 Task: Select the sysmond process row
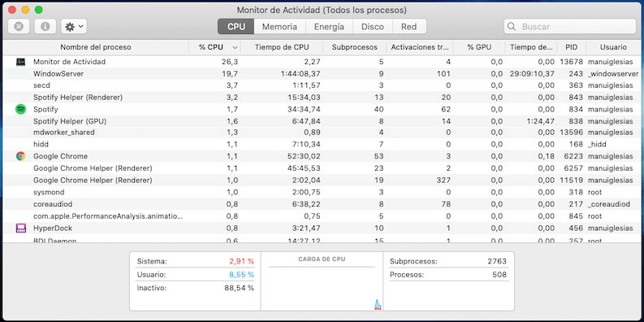(x=322, y=192)
